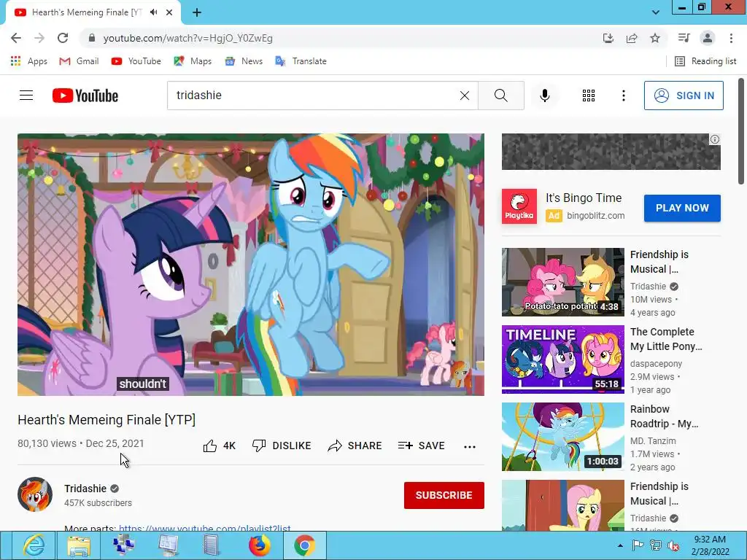The width and height of the screenshot is (747, 560).
Task: Go back in browser history
Action: click(16, 38)
